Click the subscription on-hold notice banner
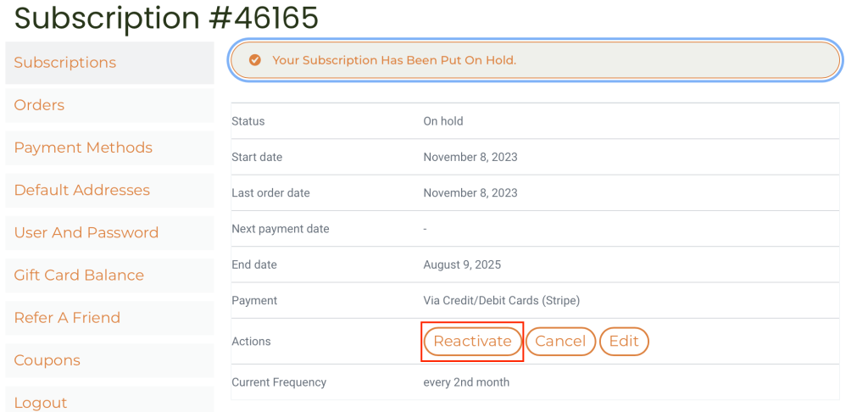The width and height of the screenshot is (868, 412). pyautogui.click(x=535, y=60)
